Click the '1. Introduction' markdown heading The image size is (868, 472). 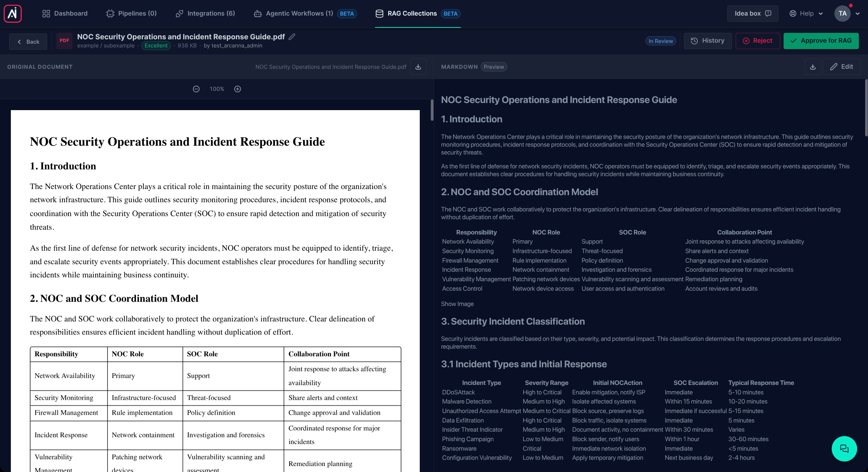tap(472, 119)
